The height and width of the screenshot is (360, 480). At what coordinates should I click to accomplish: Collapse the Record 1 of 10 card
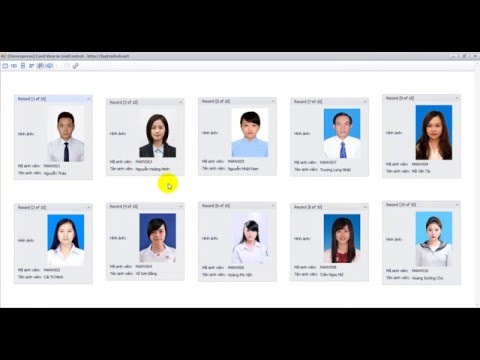click(x=89, y=99)
